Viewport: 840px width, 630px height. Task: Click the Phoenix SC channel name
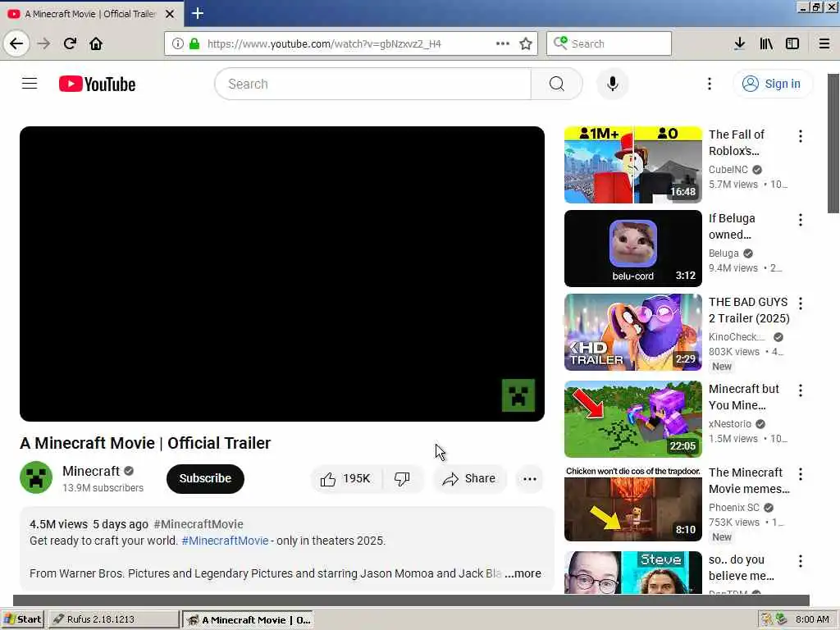click(734, 507)
